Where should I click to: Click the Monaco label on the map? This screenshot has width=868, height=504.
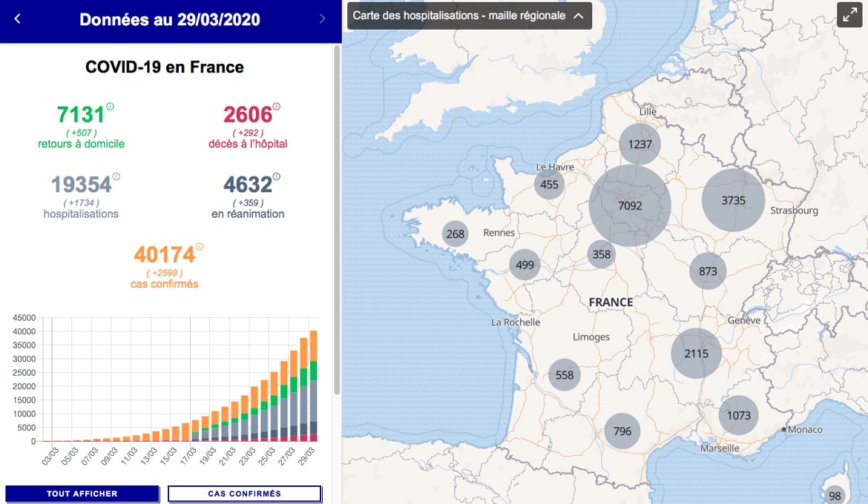[x=805, y=429]
